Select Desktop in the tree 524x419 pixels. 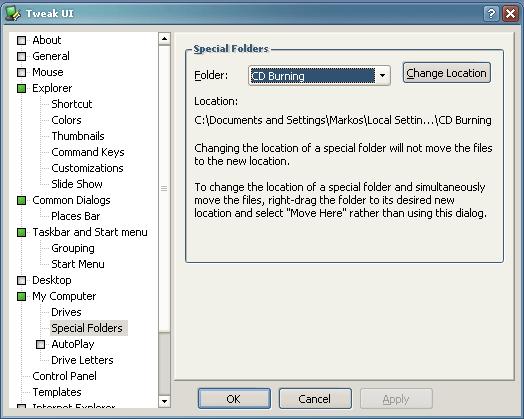point(52,280)
